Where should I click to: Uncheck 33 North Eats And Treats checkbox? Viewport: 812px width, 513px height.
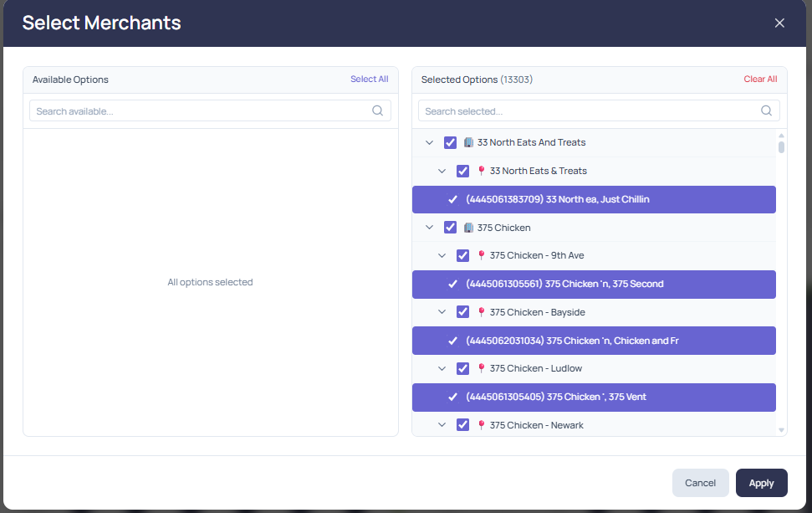[x=450, y=142]
